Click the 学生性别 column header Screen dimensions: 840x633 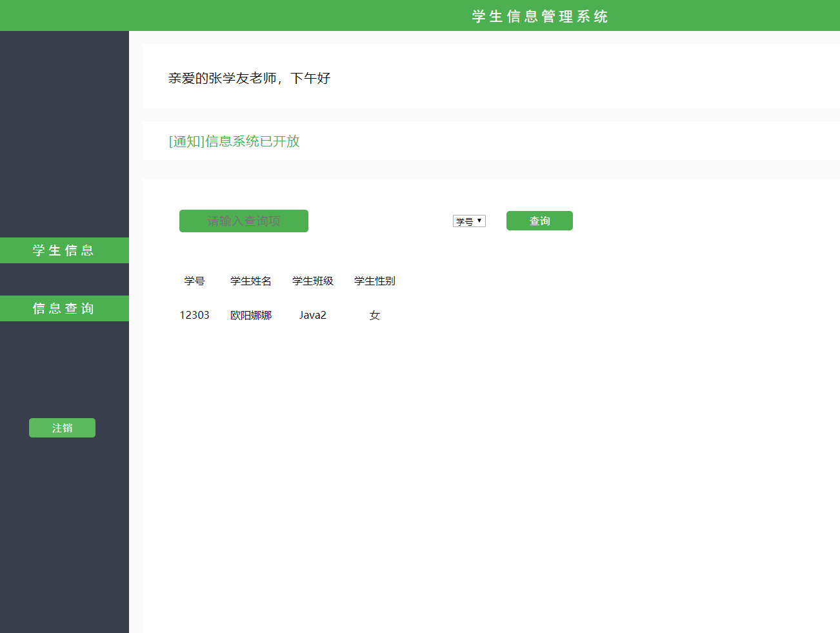[x=374, y=281]
